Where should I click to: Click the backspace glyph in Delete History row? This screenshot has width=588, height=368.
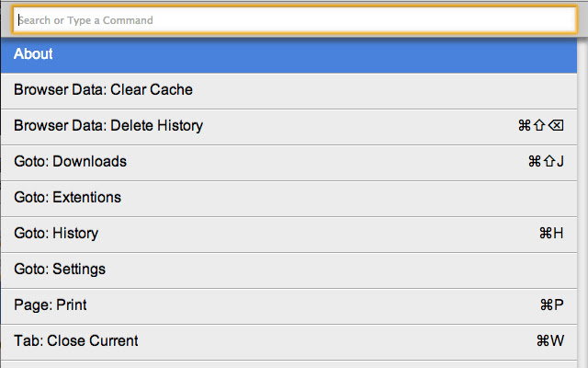556,126
